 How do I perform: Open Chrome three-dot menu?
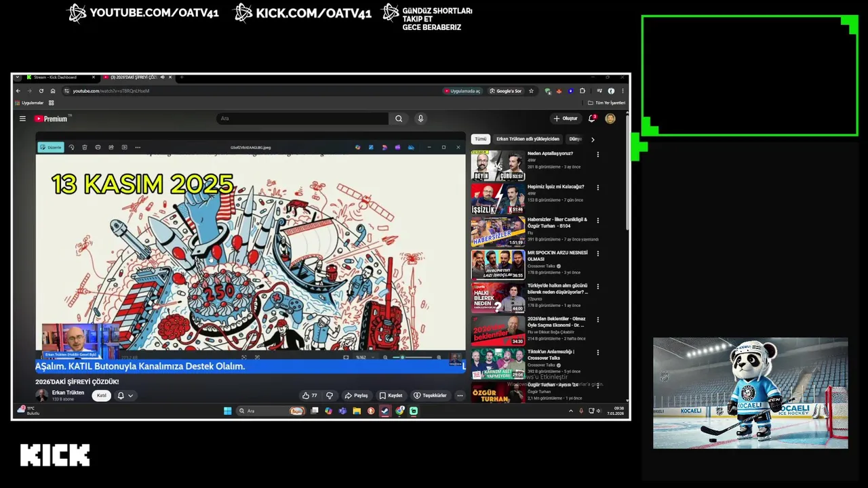[623, 91]
